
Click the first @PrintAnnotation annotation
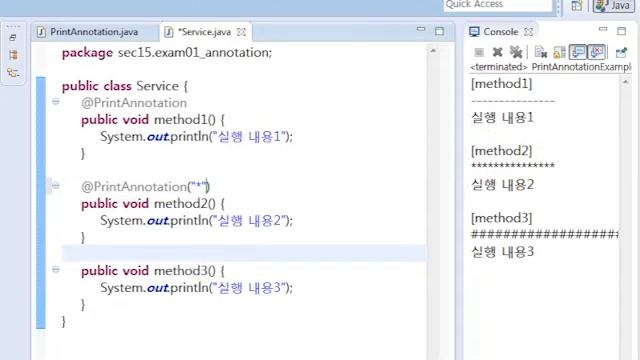pos(134,103)
